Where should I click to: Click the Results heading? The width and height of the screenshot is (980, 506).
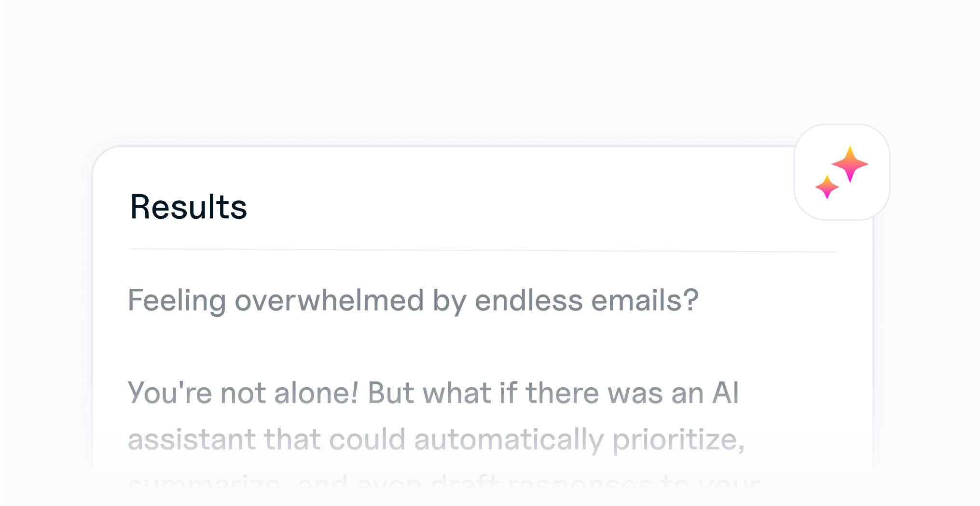tap(189, 207)
